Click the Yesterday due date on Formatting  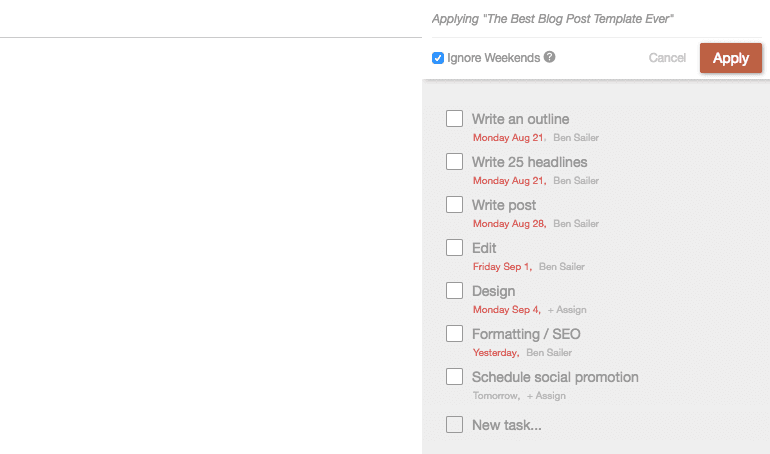point(495,352)
